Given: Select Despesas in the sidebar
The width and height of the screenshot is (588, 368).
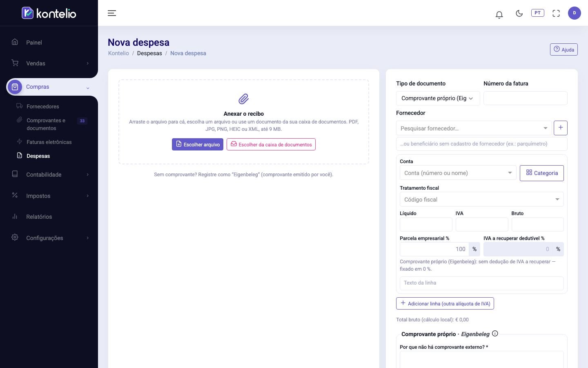Looking at the screenshot, I should 38,156.
